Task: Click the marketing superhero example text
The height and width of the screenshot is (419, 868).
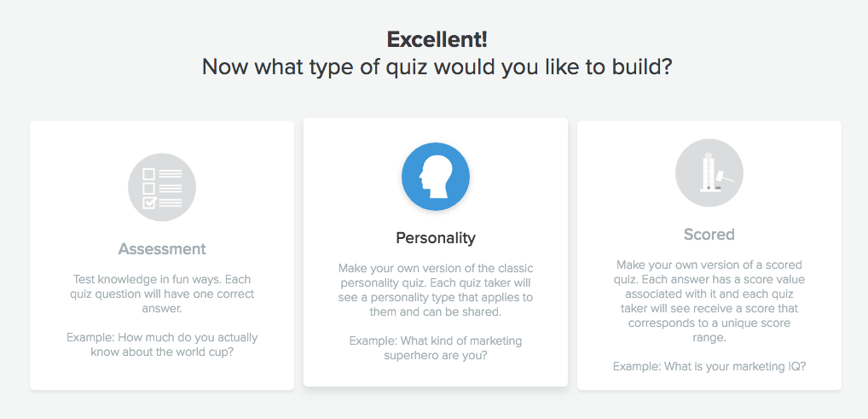Action: point(436,348)
